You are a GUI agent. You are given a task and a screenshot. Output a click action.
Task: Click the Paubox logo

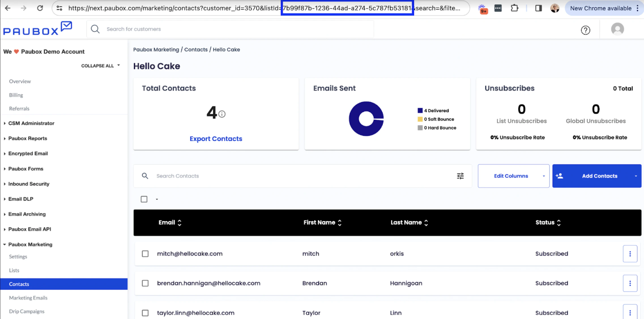(37, 29)
